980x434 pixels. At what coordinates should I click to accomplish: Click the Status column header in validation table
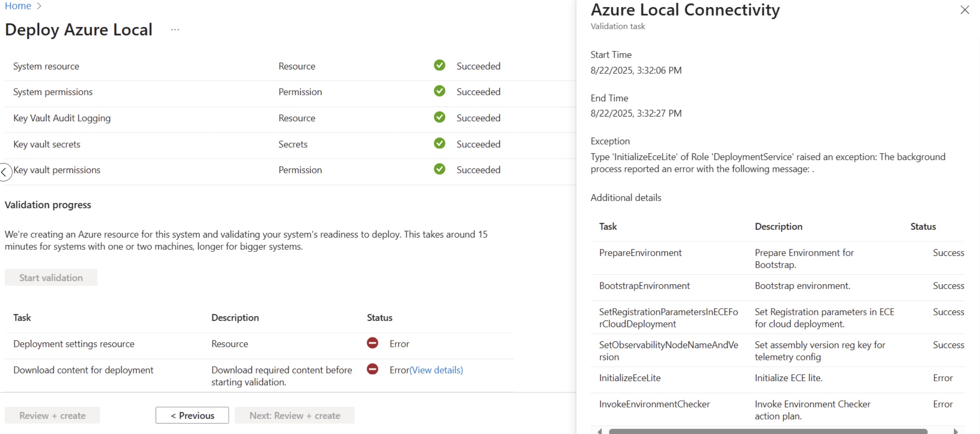[379, 318]
